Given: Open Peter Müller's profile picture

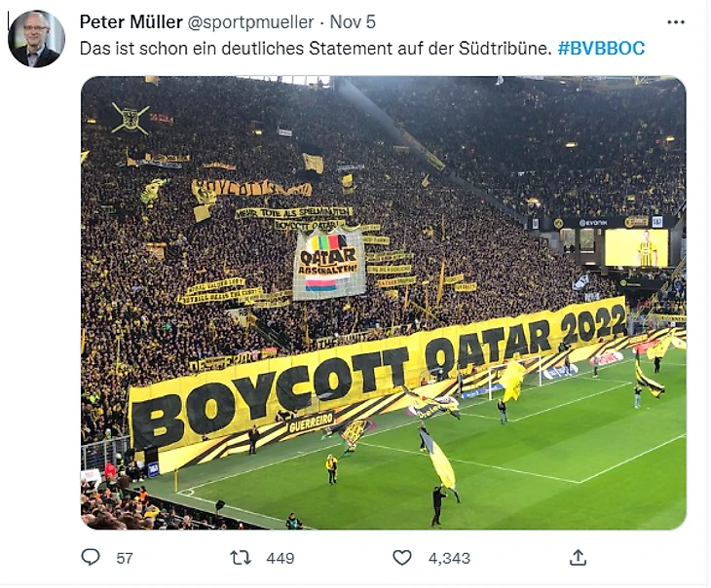Looking at the screenshot, I should coord(36,39).
